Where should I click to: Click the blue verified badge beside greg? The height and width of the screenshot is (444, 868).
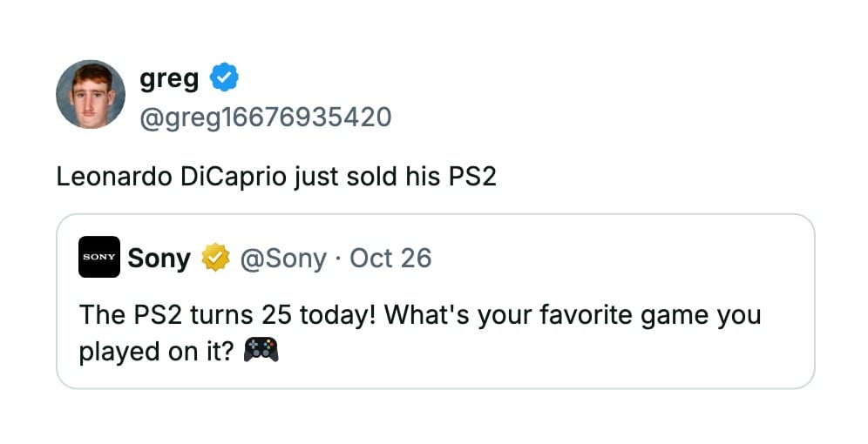pyautogui.click(x=225, y=79)
